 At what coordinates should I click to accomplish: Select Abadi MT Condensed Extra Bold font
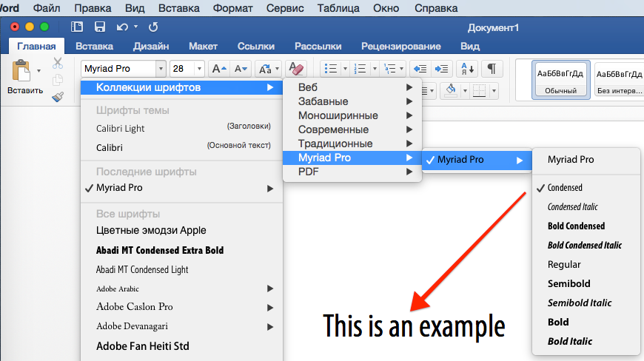pyautogui.click(x=181, y=250)
